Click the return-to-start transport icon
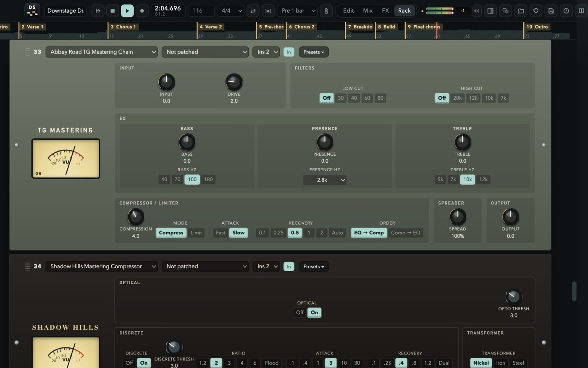This screenshot has width=588, height=368. coord(98,11)
